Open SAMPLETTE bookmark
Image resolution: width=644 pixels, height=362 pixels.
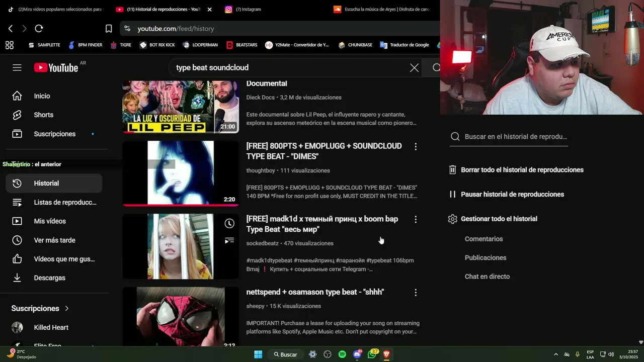[44, 45]
